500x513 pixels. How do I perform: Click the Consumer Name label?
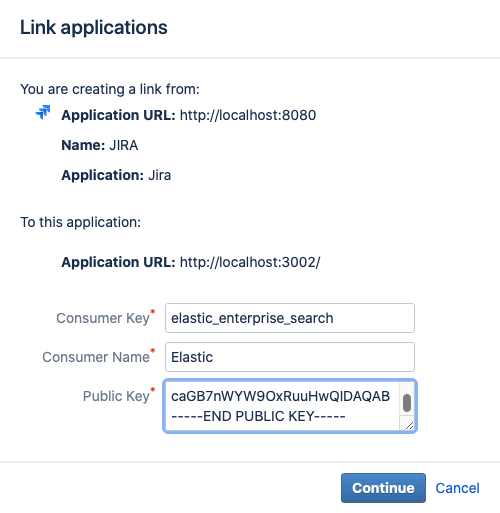(96, 357)
